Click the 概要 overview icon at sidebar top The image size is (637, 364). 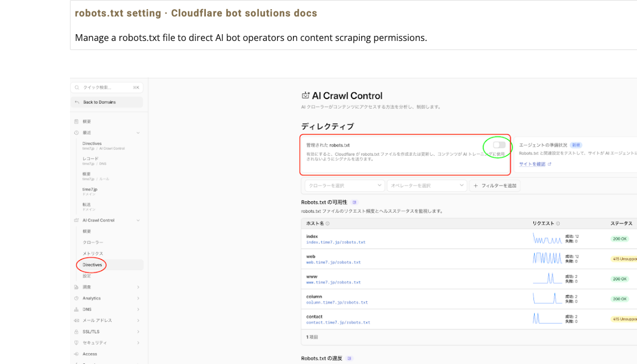76,122
